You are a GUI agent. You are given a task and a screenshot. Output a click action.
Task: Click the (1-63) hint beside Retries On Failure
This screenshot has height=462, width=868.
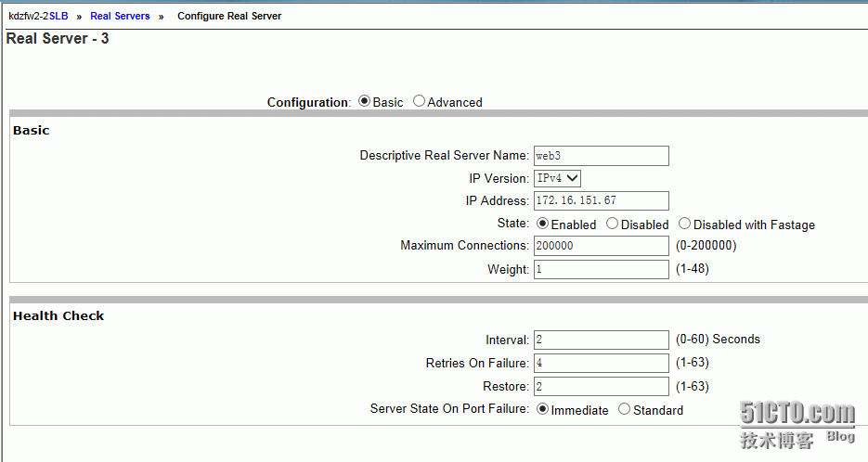tap(692, 363)
